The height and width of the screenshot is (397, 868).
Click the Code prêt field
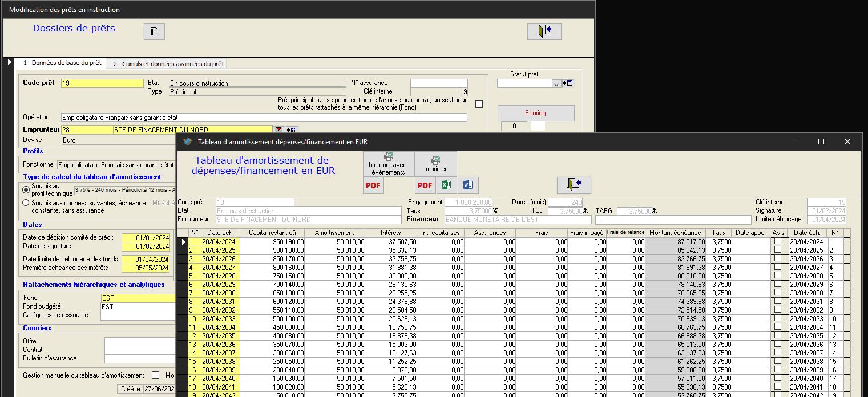[102, 83]
